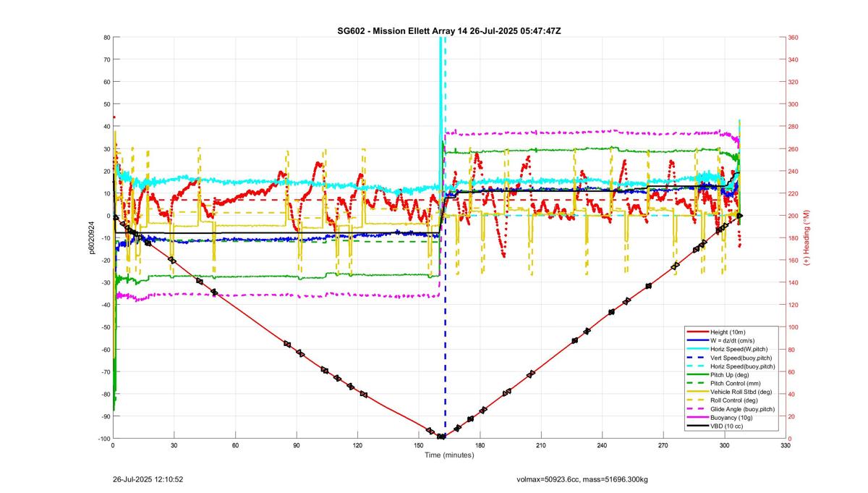The width and height of the screenshot is (868, 493).
Task: Click the '-100' tick on the left axis
Action: click(103, 439)
